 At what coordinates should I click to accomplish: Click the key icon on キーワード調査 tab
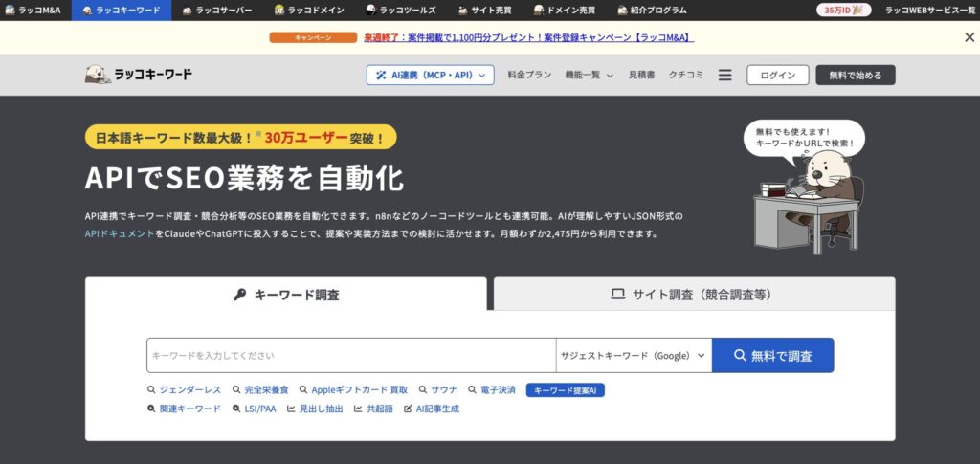point(240,295)
